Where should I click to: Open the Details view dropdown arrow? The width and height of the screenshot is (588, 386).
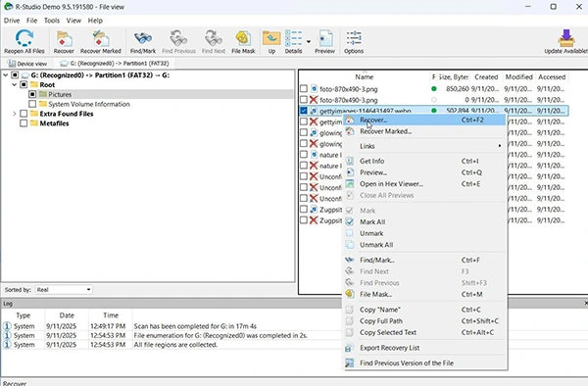[309, 41]
